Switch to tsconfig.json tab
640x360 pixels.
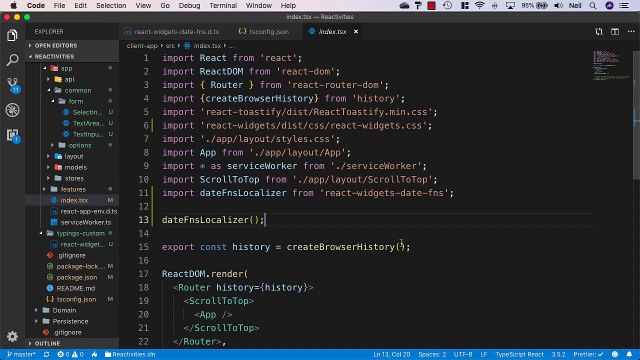point(264,31)
